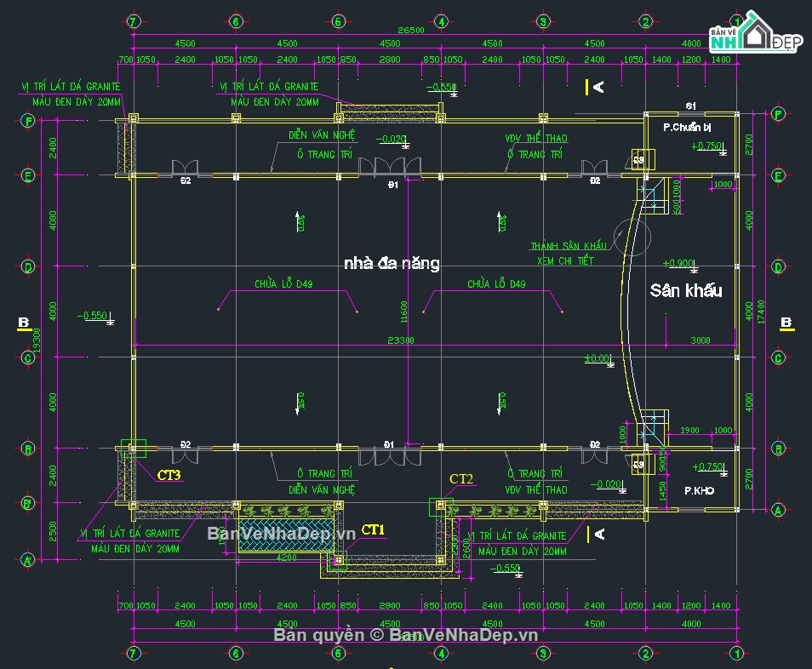812x669 pixels.
Task: Click the yellow section arrow marker top right
Action: coord(589,85)
